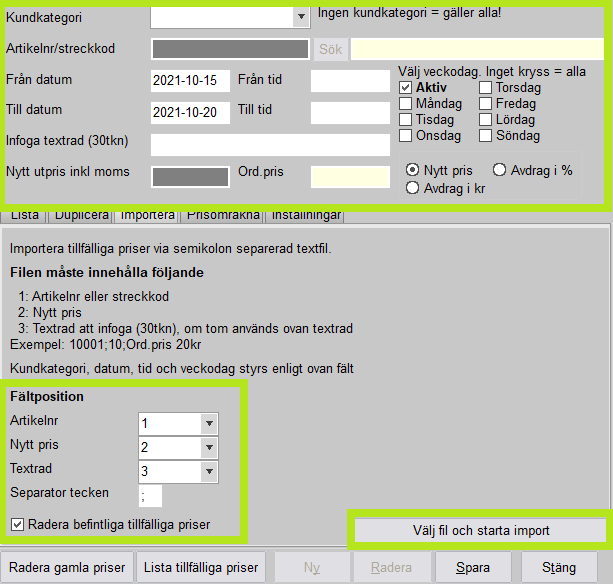This screenshot has height=584, width=613.
Task: Switch to the Lista tab
Action: click(x=25, y=214)
